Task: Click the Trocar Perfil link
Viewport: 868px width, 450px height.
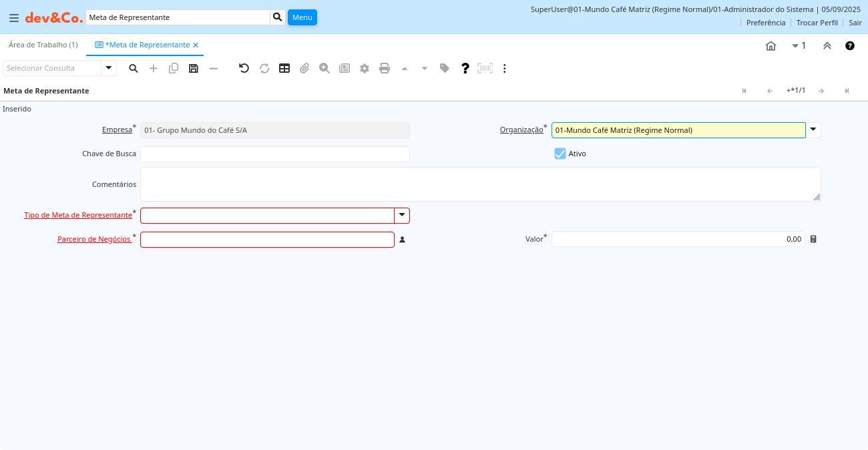Action: (x=817, y=23)
